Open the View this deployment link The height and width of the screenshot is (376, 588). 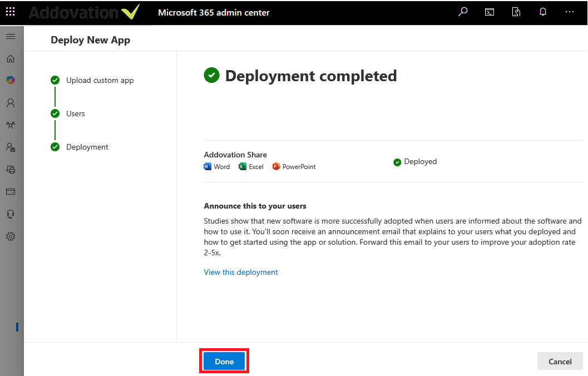pyautogui.click(x=241, y=272)
